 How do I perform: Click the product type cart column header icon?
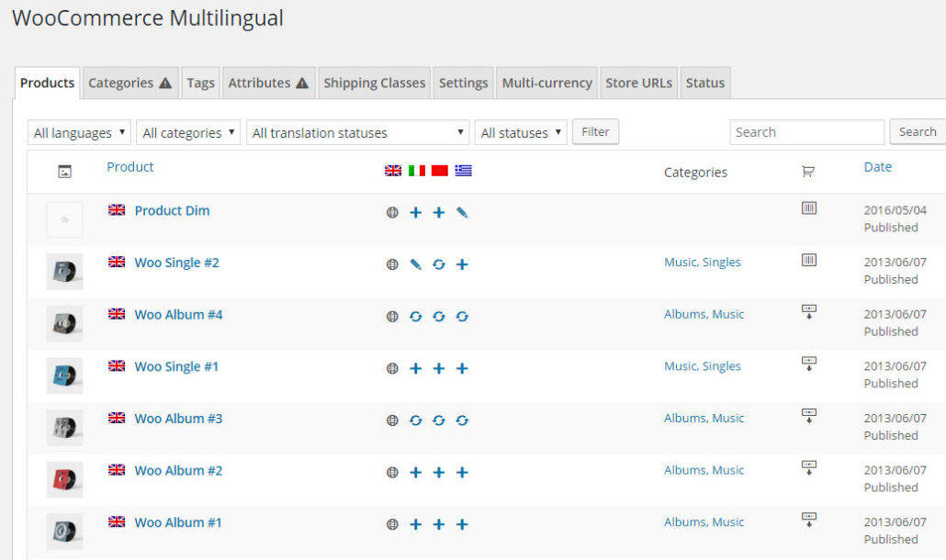pos(808,172)
